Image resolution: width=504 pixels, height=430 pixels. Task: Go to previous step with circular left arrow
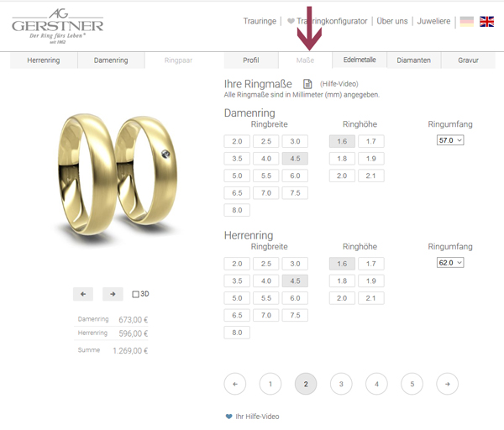(235, 384)
